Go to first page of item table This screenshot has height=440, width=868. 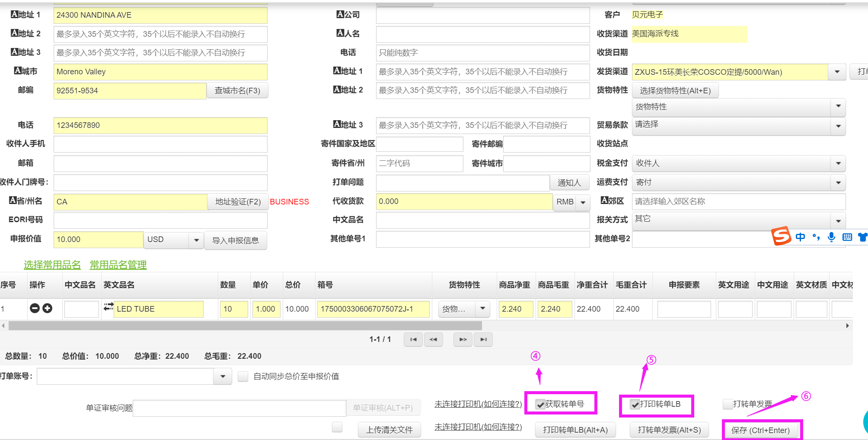point(413,339)
